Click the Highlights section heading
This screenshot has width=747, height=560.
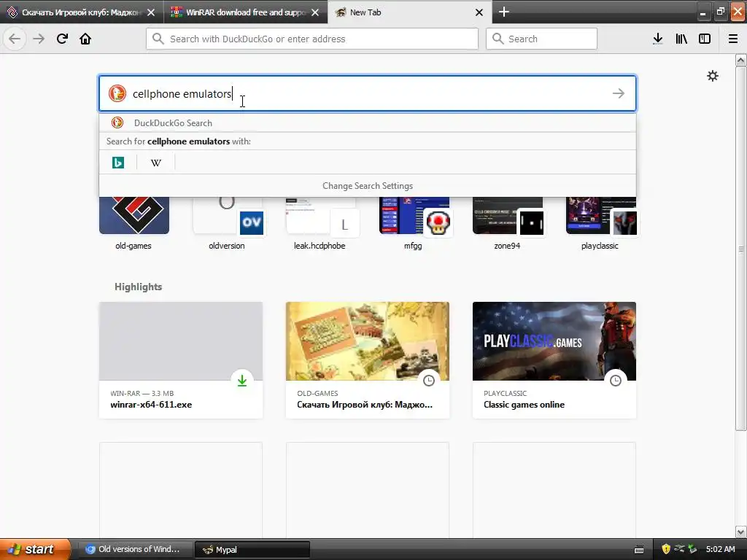click(x=138, y=287)
